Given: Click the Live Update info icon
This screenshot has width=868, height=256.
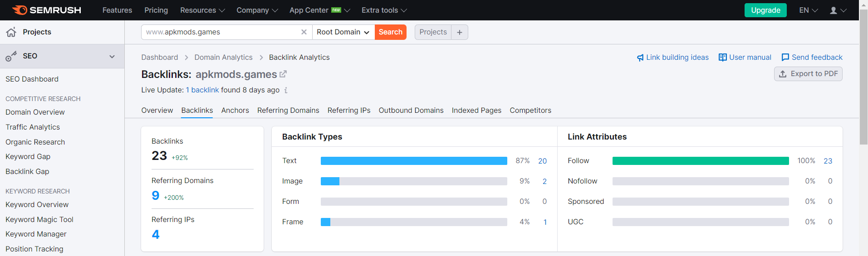Looking at the screenshot, I should (x=286, y=90).
